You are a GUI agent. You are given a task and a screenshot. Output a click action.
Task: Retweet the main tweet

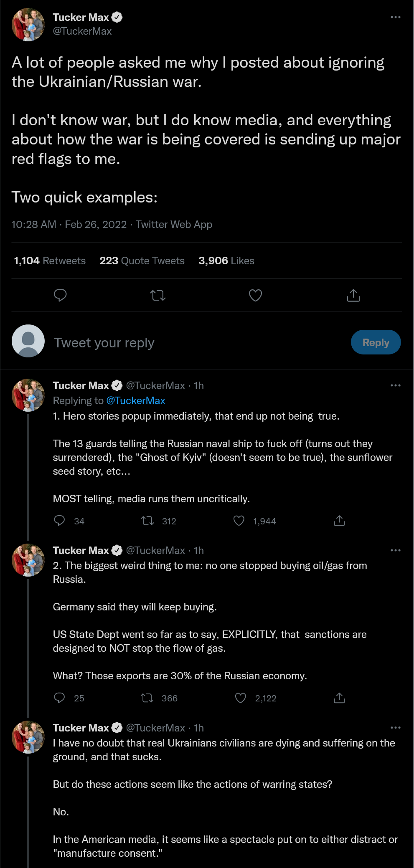[158, 296]
